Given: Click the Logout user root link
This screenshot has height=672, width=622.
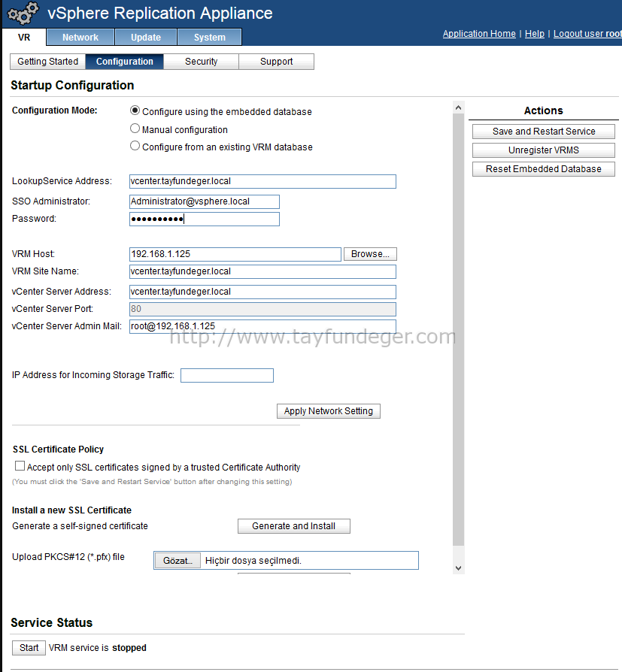Looking at the screenshot, I should click(587, 34).
